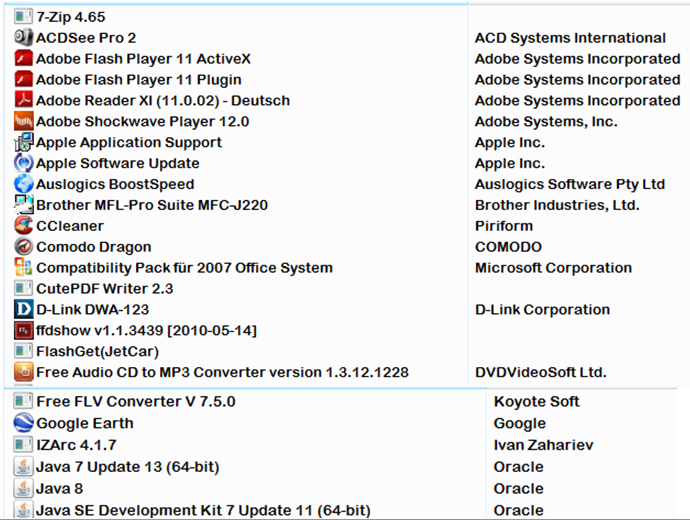Click publisher Brother Industries, Ltd.

(557, 205)
